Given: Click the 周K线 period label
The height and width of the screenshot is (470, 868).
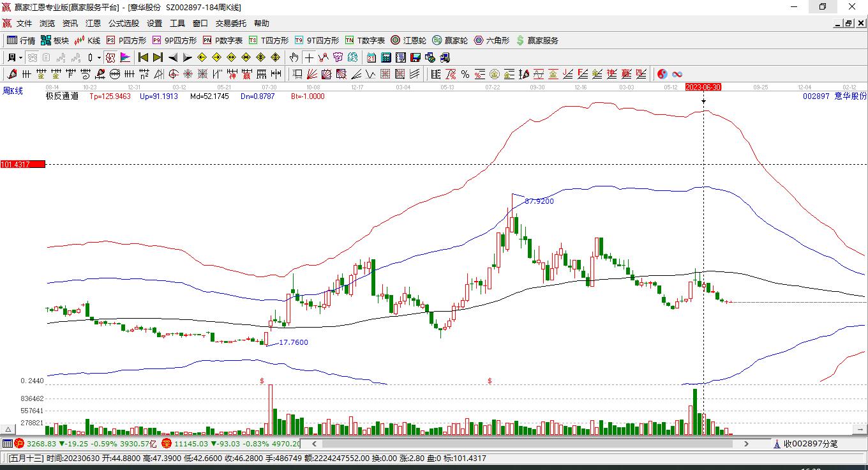Looking at the screenshot, I should click(13, 91).
